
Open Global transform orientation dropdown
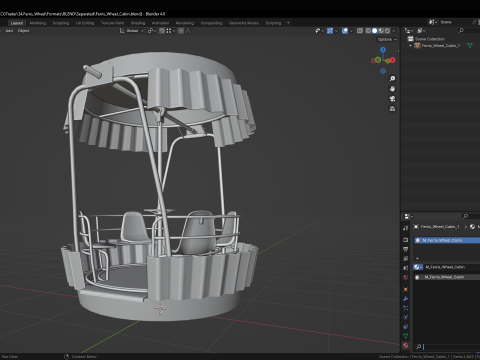pyautogui.click(x=132, y=31)
